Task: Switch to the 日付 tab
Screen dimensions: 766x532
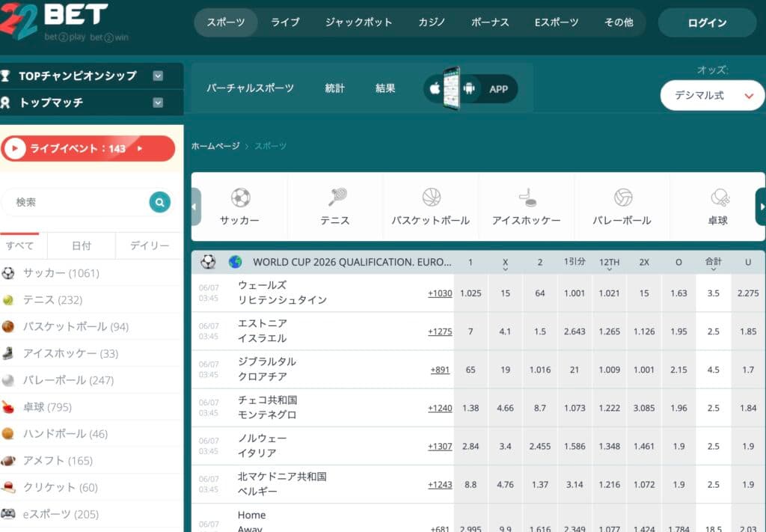Action: (x=82, y=245)
